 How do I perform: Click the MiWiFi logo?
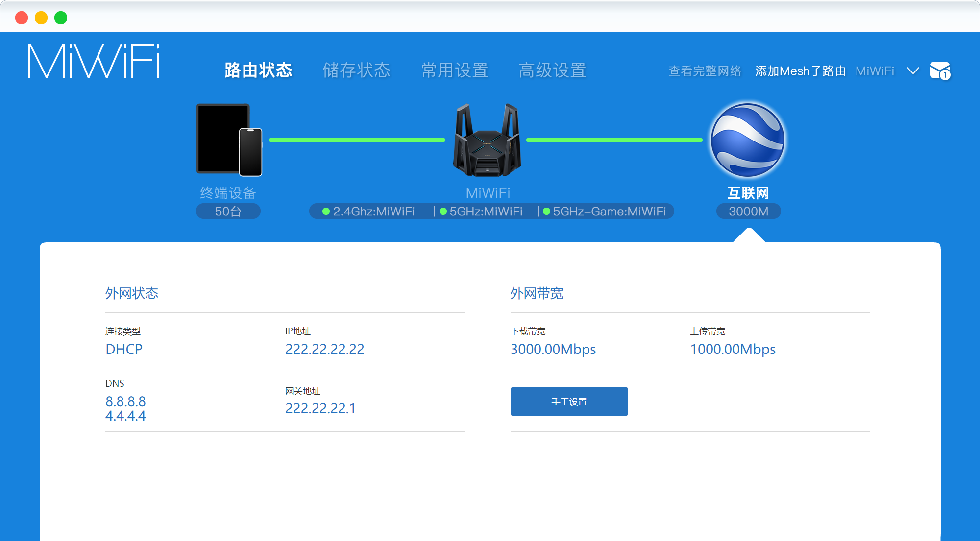pos(94,61)
